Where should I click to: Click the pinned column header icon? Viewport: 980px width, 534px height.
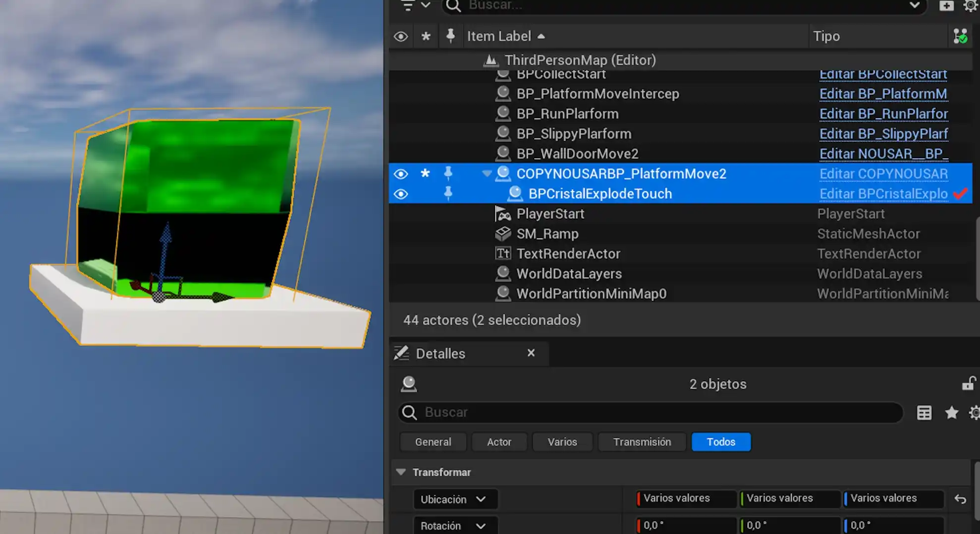pyautogui.click(x=450, y=36)
